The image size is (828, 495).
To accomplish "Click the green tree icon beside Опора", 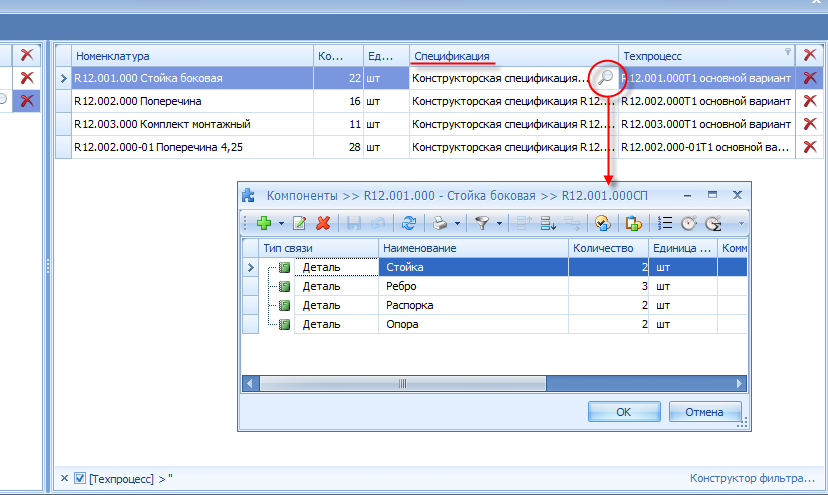I will tap(285, 324).
